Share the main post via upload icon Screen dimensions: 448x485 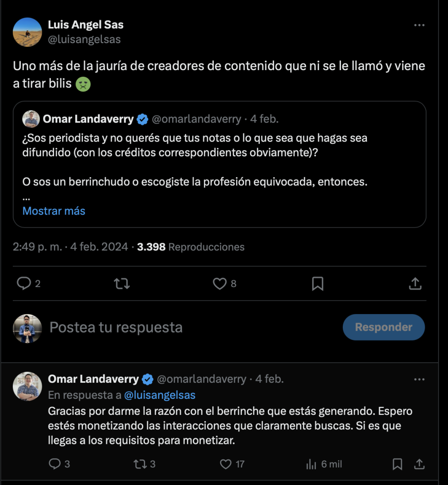coord(415,284)
